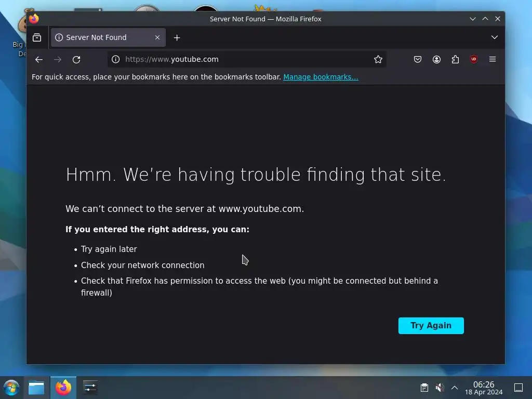Click the 'Try again later' bullet text
Viewport: 532px width, 399px height.
click(x=109, y=249)
